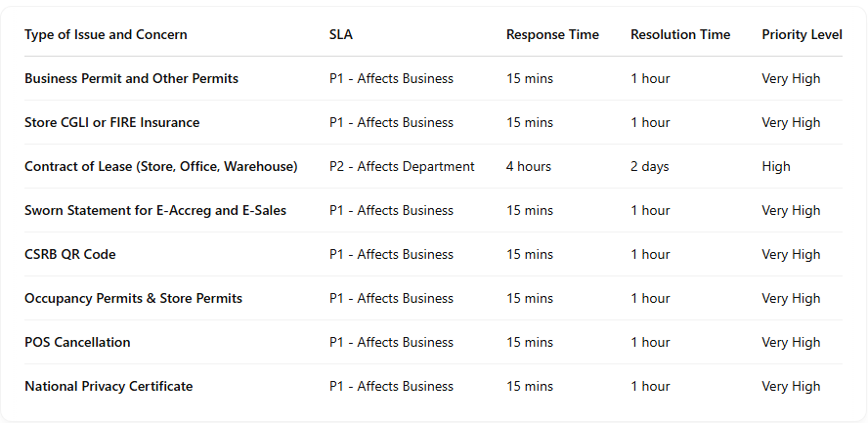The height and width of the screenshot is (423, 868).
Task: Select the POS Cancellation entry
Action: 77,342
